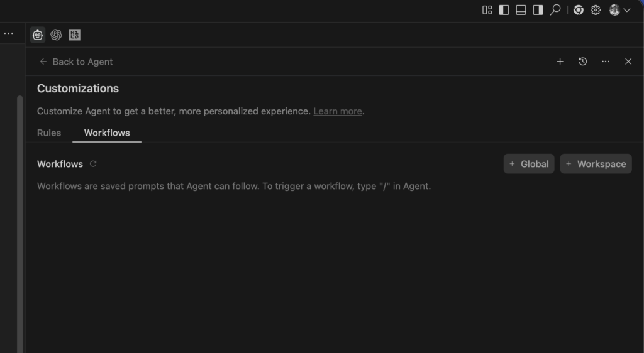Open conversation history clock icon
644x353 pixels.
pyautogui.click(x=583, y=62)
